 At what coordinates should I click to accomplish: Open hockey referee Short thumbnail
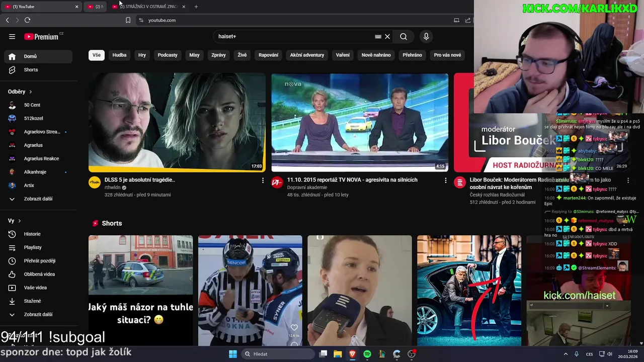click(x=250, y=291)
